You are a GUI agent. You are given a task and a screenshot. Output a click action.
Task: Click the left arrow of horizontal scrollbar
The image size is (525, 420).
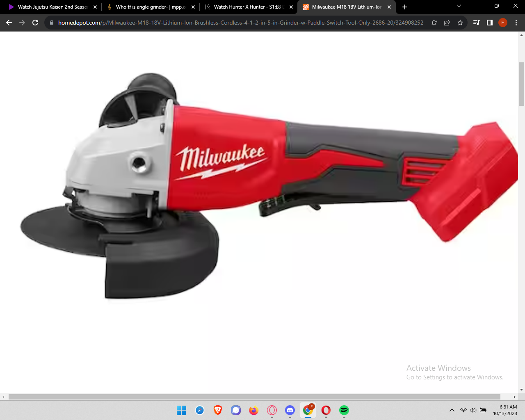click(3, 397)
